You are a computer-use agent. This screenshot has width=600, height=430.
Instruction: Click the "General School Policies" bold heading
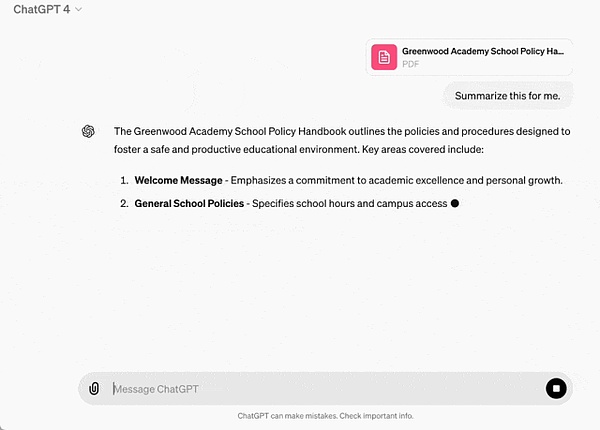pos(189,204)
